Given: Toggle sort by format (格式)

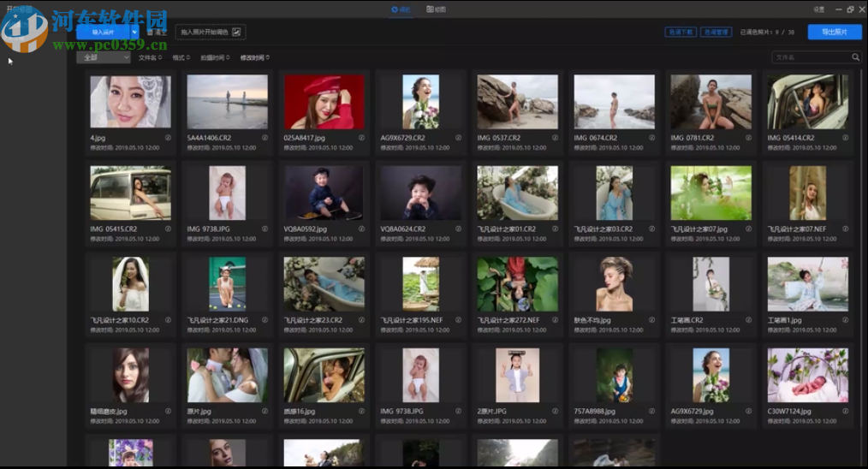Looking at the screenshot, I should [x=181, y=57].
